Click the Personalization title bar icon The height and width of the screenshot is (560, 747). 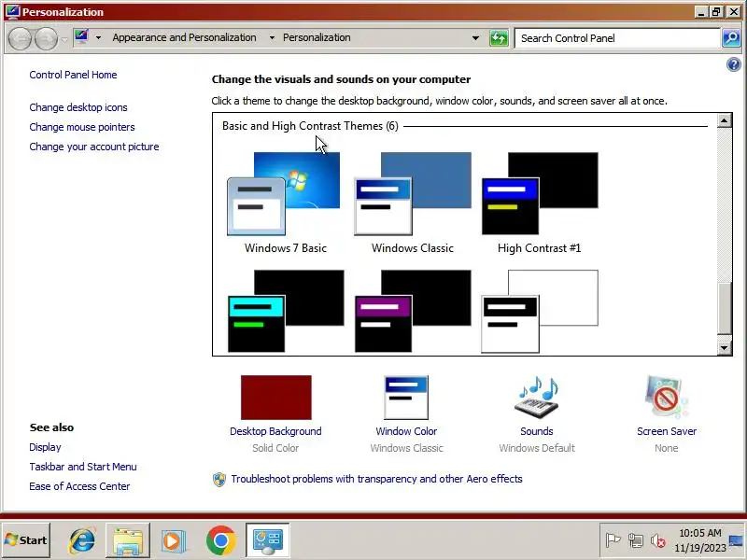click(x=12, y=11)
